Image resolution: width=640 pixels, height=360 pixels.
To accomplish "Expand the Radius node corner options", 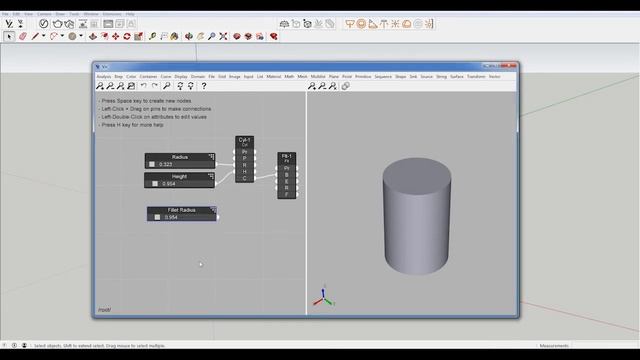I will (211, 156).
